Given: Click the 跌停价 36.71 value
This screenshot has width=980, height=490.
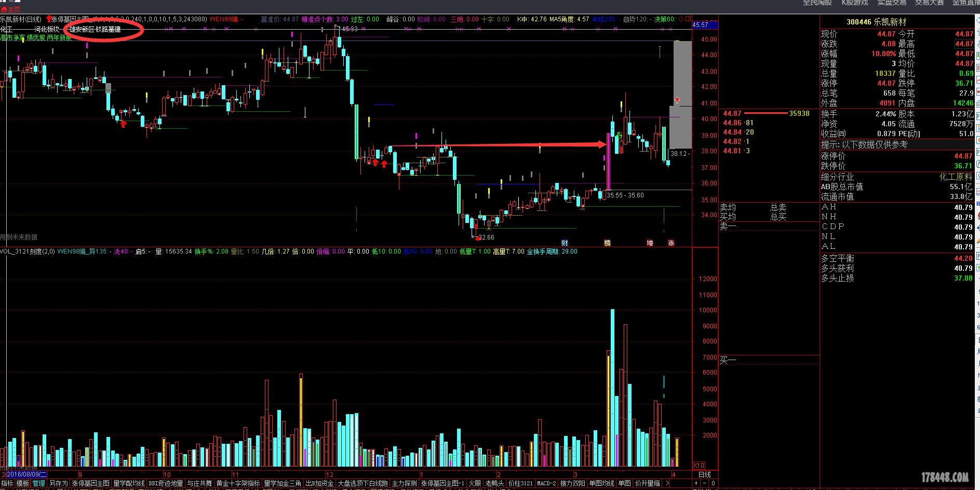Looking at the screenshot, I should (963, 166).
